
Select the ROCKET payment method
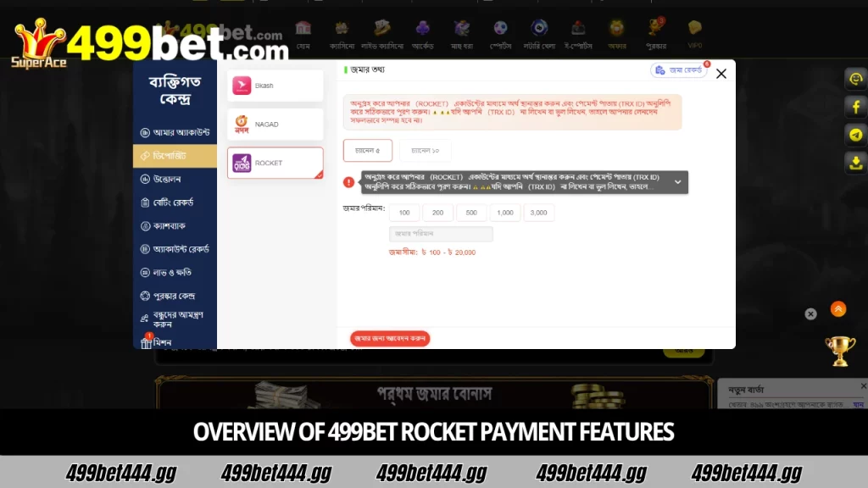tap(275, 163)
